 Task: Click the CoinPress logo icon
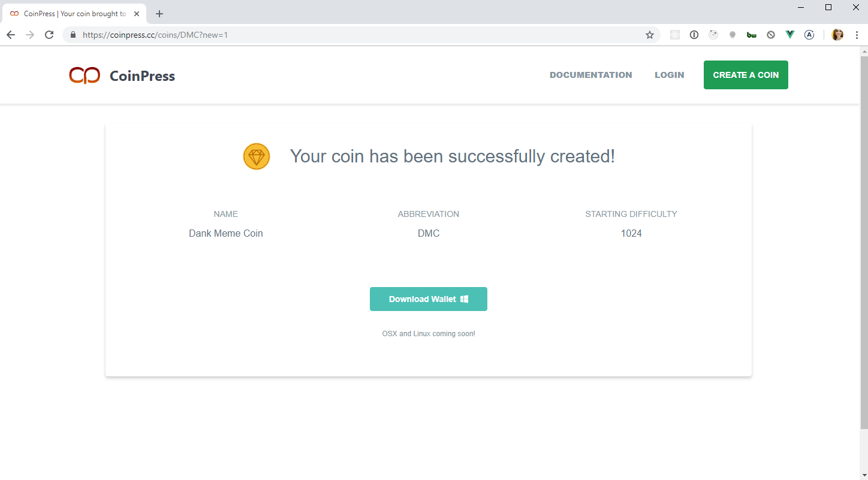point(85,75)
